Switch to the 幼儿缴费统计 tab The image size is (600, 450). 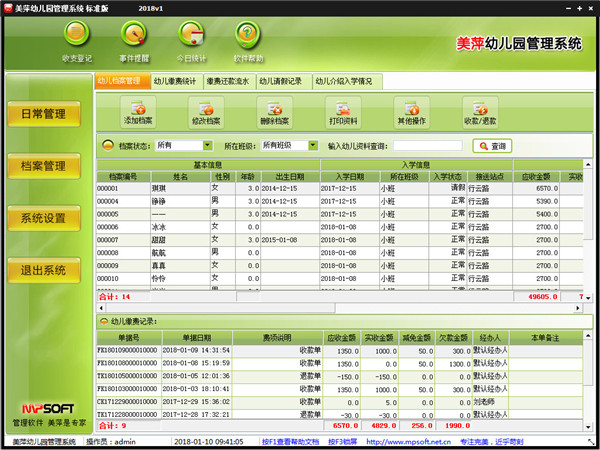[x=177, y=81]
